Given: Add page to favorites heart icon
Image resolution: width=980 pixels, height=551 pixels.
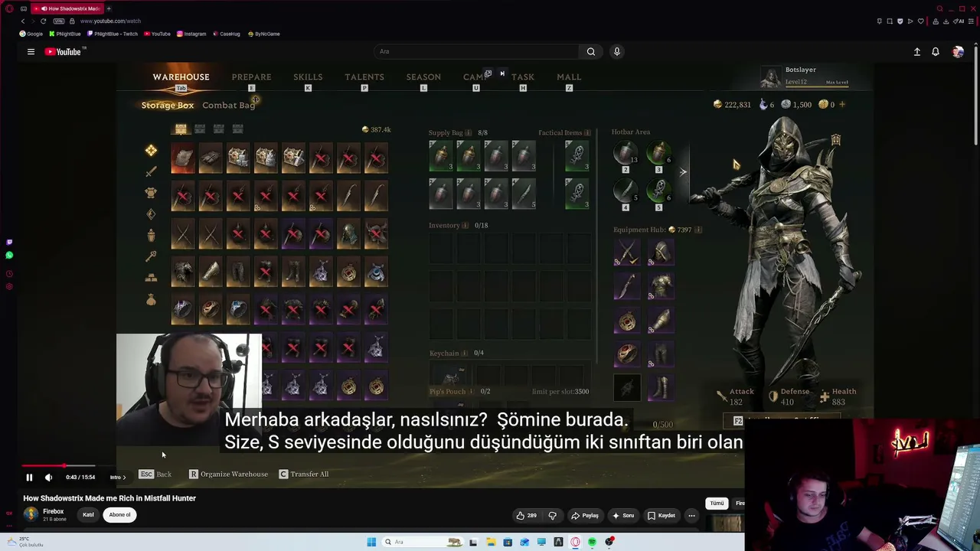Looking at the screenshot, I should tap(921, 21).
